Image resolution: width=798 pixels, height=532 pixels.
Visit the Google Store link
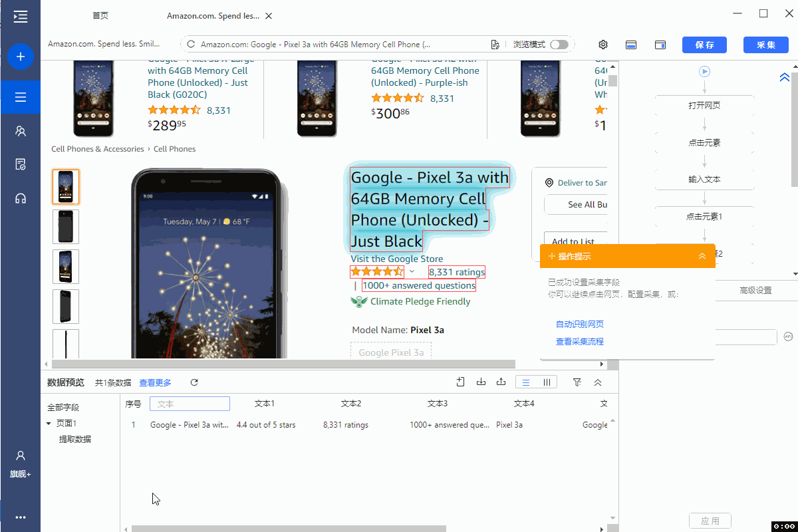397,259
